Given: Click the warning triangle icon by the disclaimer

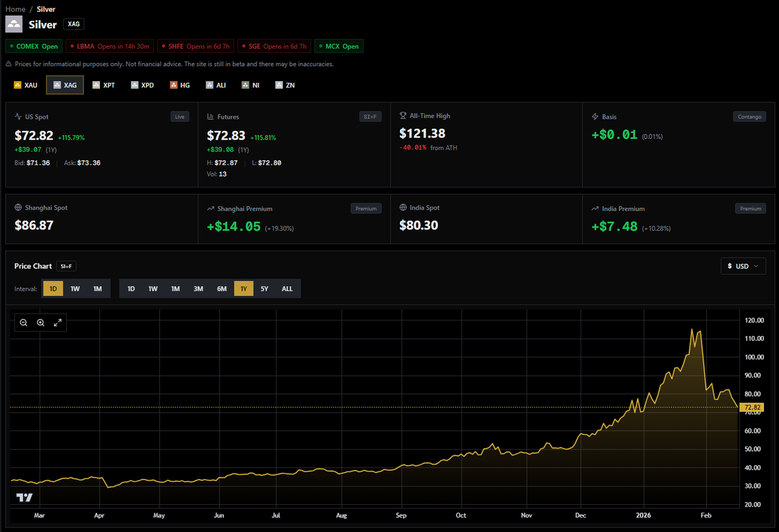Looking at the screenshot, I should (8, 64).
